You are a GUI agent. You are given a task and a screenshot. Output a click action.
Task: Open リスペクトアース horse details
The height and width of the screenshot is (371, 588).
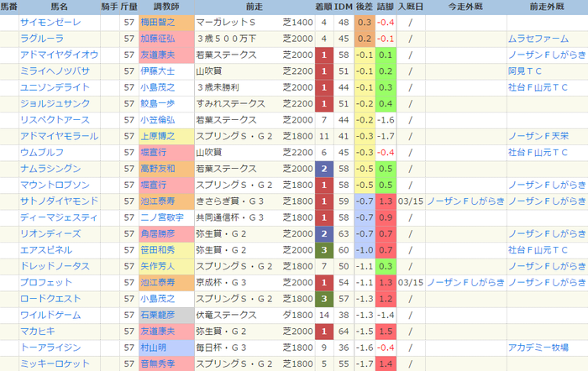coord(55,120)
